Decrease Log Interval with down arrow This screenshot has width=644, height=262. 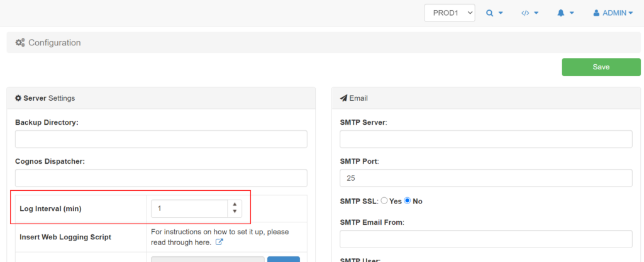click(x=235, y=212)
